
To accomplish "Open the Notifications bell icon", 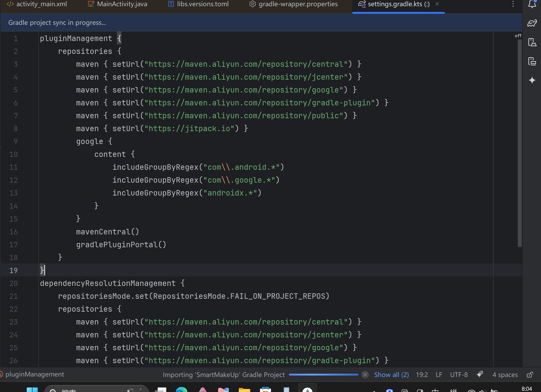I will coord(532,4).
